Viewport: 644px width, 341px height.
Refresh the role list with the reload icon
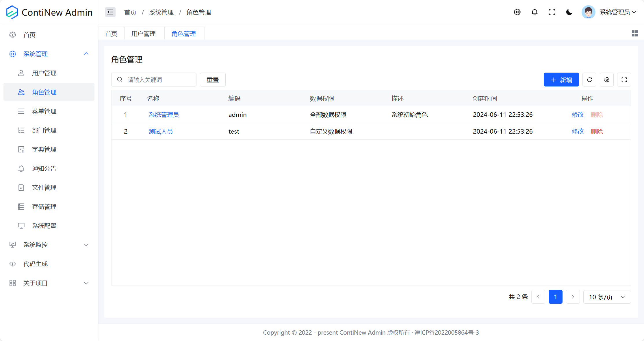tap(589, 80)
